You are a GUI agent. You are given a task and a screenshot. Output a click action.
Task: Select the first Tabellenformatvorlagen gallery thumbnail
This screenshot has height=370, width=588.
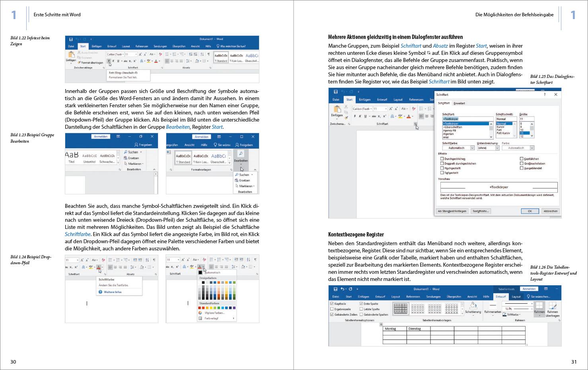pos(401,308)
